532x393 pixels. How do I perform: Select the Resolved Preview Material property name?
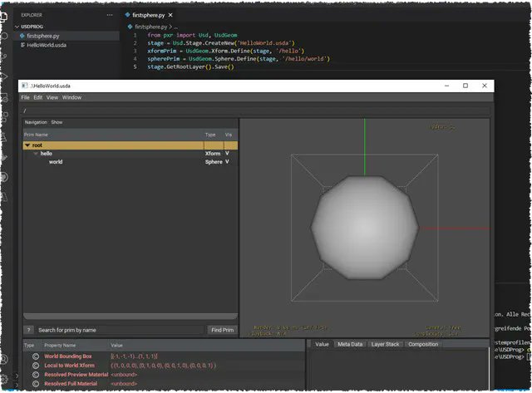pos(76,375)
